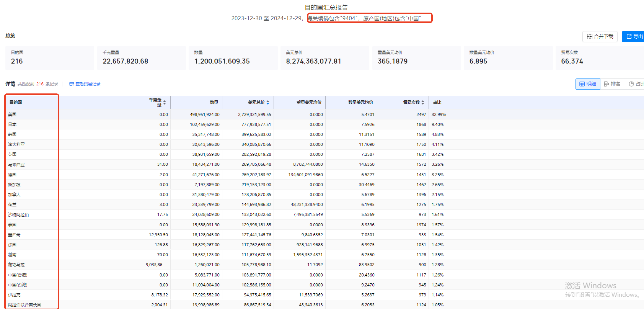Click the 目的国 216 summary card

tap(49, 58)
